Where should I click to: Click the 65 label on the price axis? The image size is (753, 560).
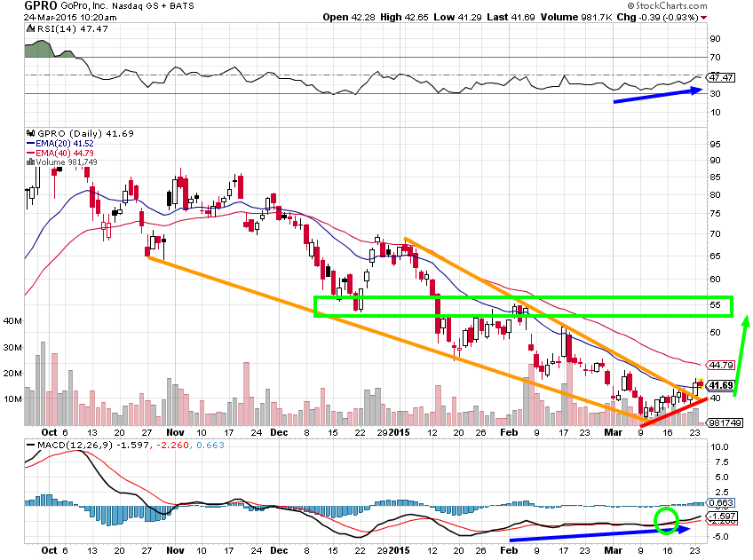pos(715,256)
